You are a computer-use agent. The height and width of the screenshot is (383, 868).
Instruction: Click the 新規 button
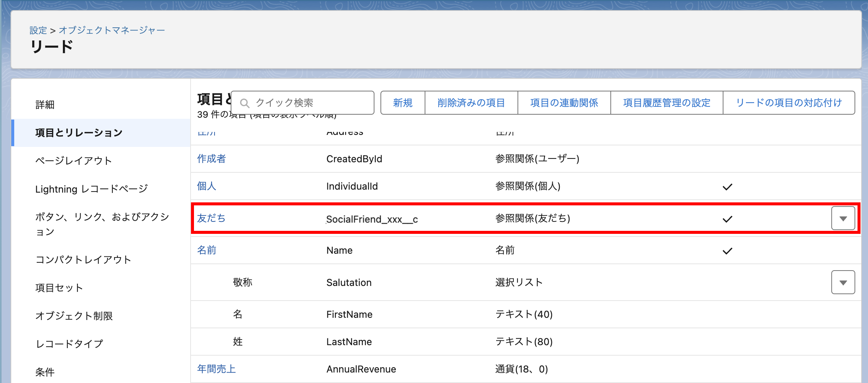(403, 103)
